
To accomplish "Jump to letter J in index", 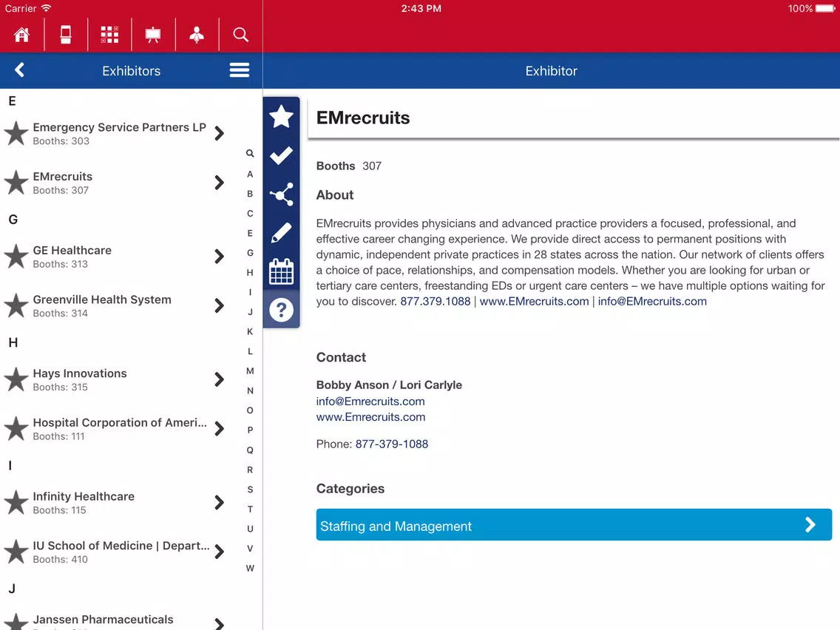I will click(x=250, y=312).
